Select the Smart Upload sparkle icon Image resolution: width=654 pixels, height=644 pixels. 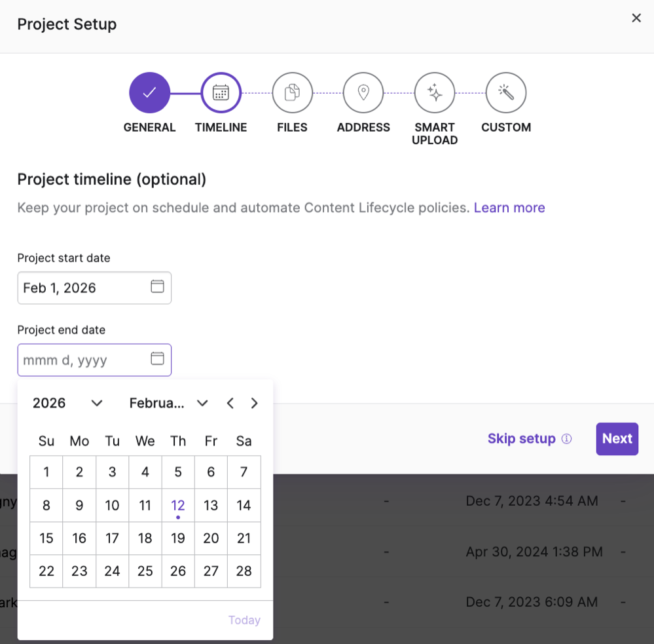pos(435,92)
